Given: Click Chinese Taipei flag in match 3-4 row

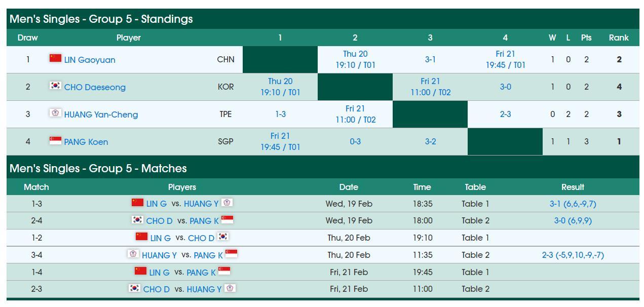Looking at the screenshot, I should [133, 254].
